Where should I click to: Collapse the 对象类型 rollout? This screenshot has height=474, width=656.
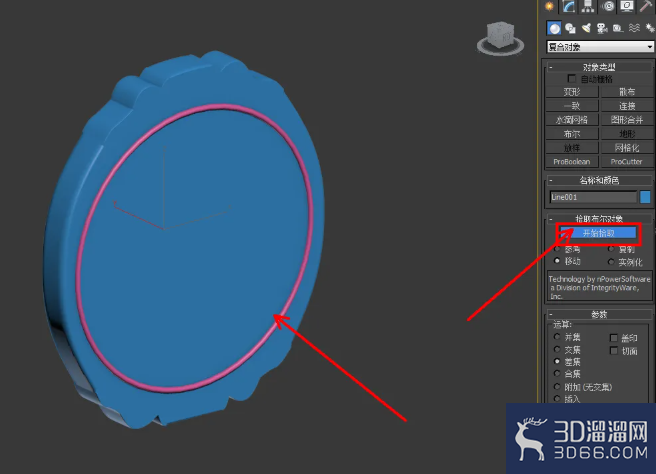pos(599,67)
